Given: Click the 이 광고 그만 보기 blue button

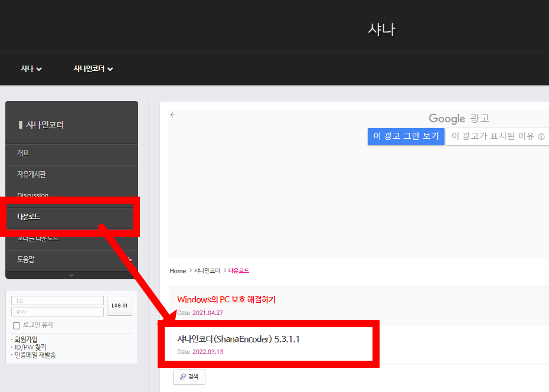Looking at the screenshot, I should pos(406,136).
